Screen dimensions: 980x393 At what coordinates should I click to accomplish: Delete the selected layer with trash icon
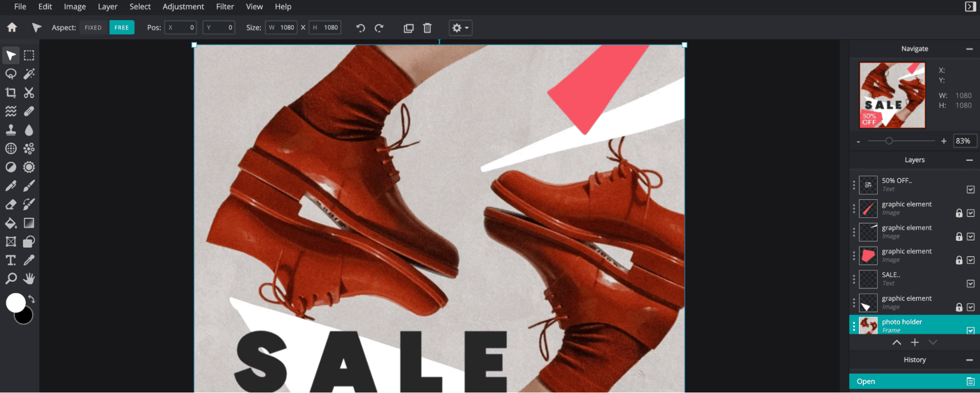click(x=427, y=28)
